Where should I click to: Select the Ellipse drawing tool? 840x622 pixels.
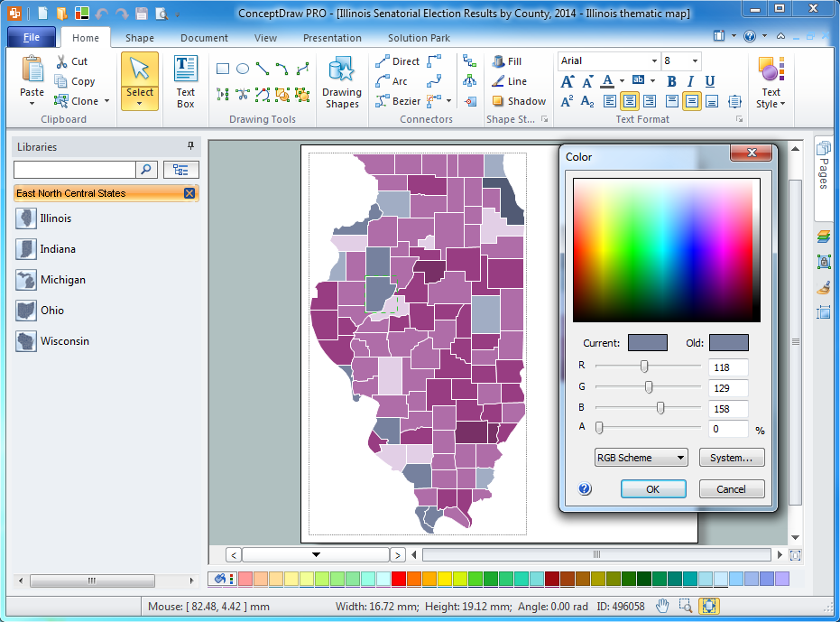(x=243, y=68)
